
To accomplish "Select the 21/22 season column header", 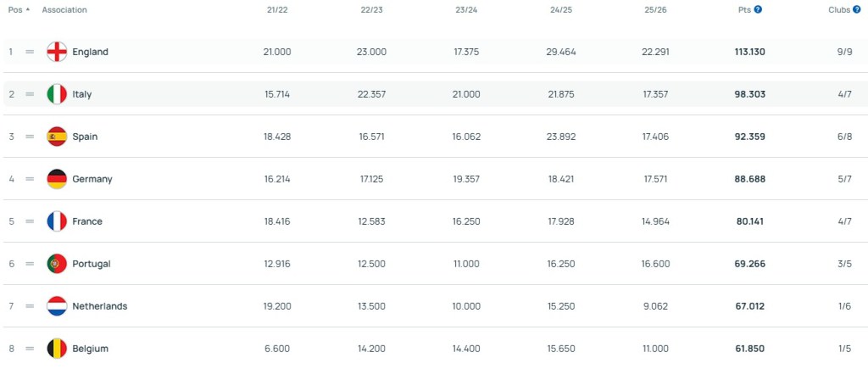I will (x=277, y=10).
